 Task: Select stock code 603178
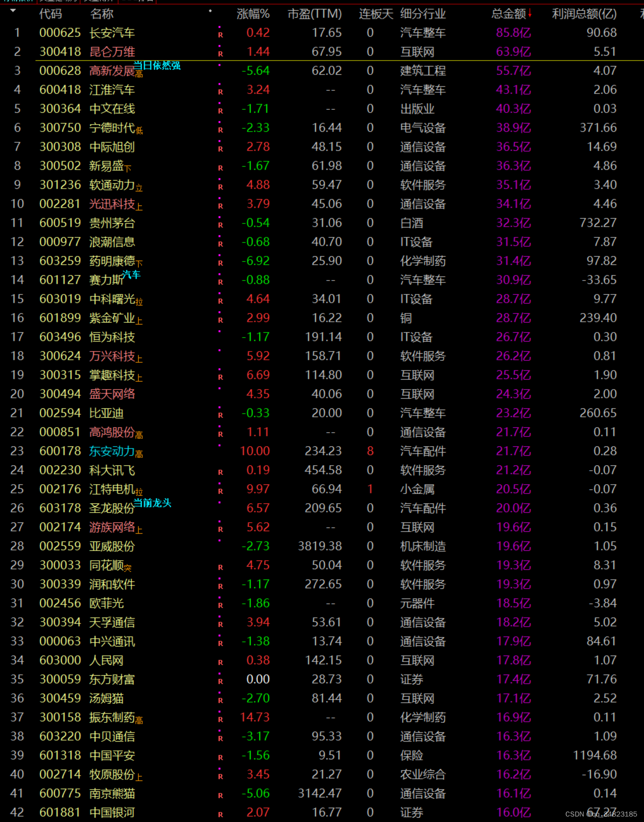pyautogui.click(x=60, y=508)
